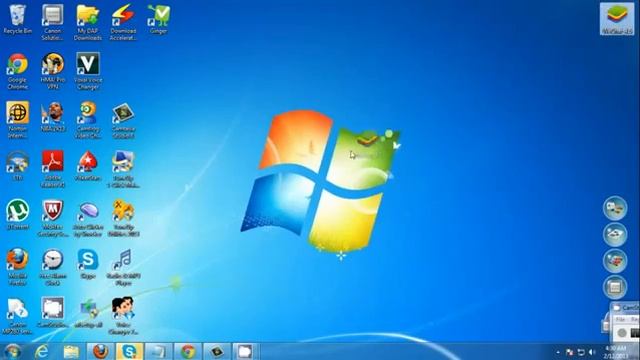640x360 pixels.
Task: Switch to the CamStudio taskbar button
Action: tap(245, 351)
